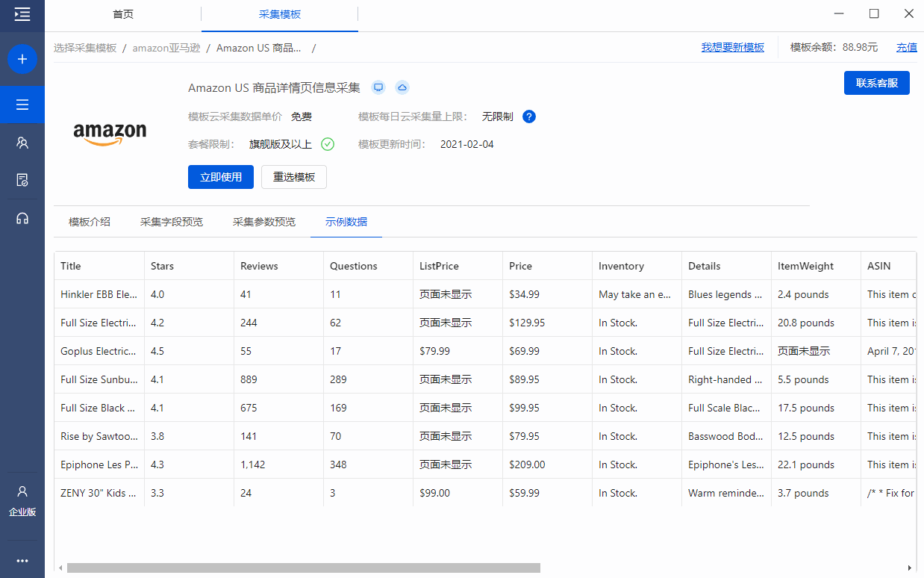Open the task list icon in the sidebar
This screenshot has height=578, width=924.
tap(22, 105)
